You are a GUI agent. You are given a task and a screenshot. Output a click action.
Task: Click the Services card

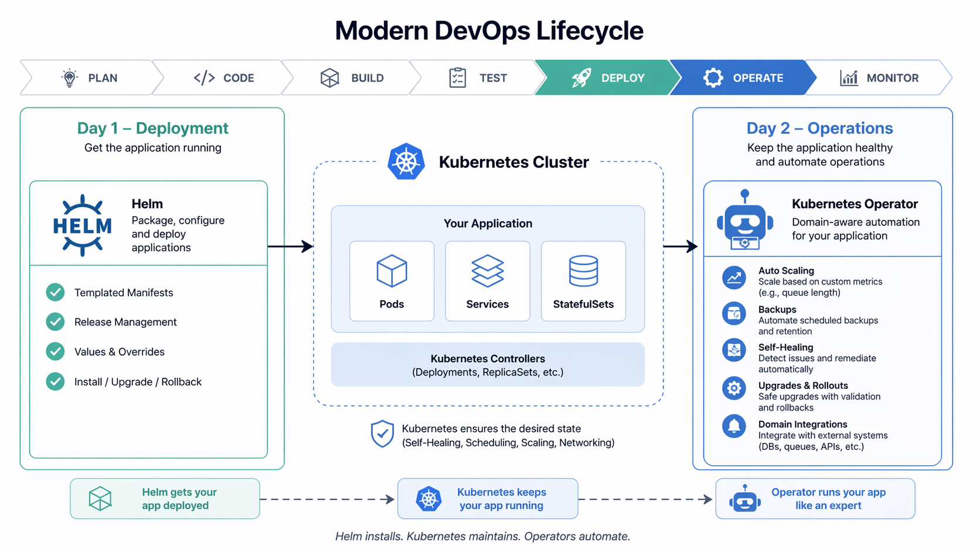tap(488, 281)
